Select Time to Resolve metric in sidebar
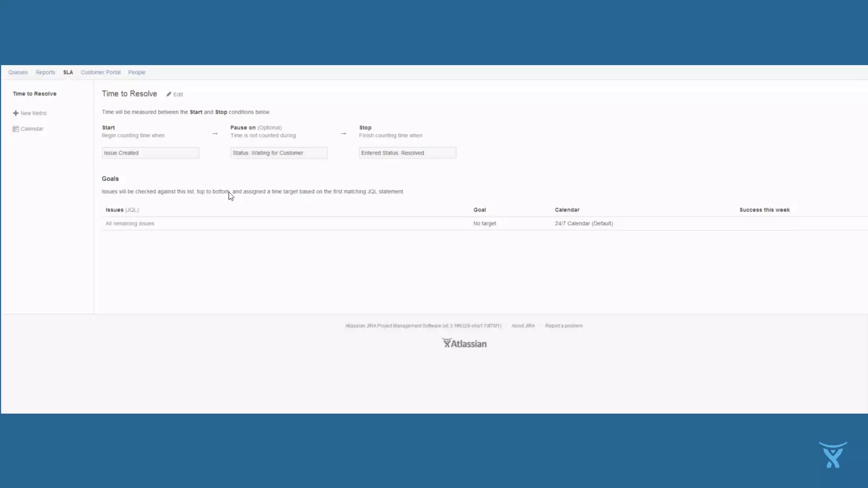 point(34,94)
